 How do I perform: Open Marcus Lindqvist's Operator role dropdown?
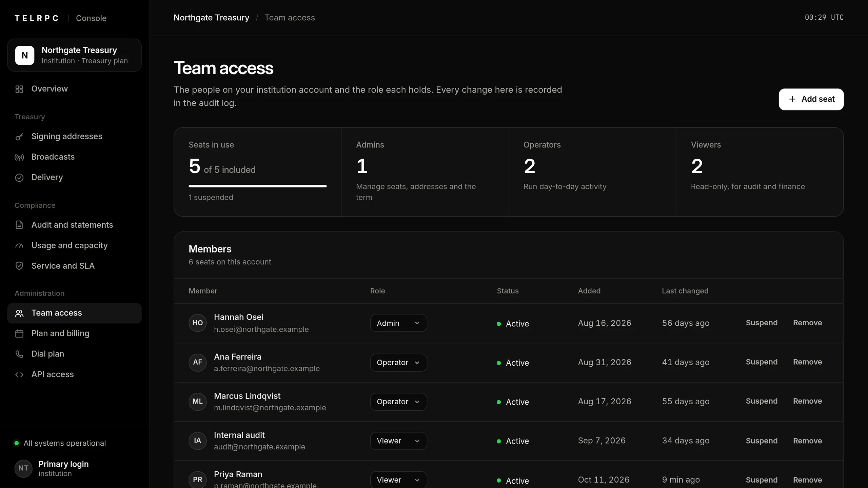point(398,402)
